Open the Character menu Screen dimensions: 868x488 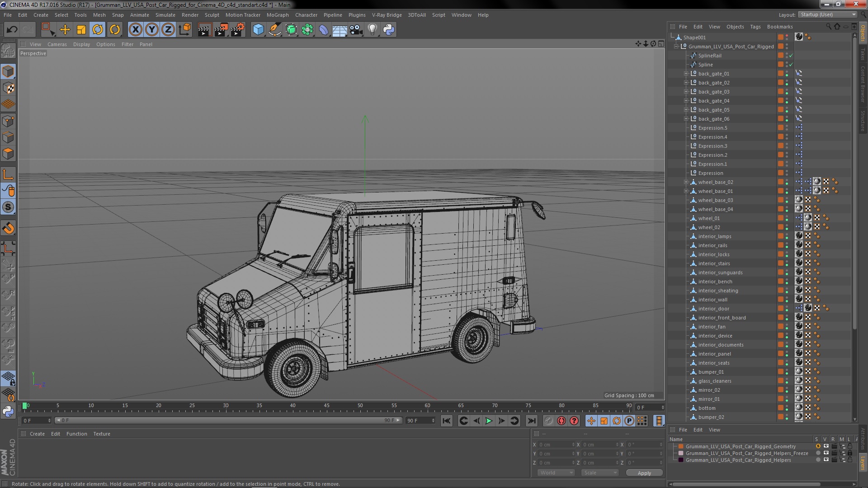[306, 15]
